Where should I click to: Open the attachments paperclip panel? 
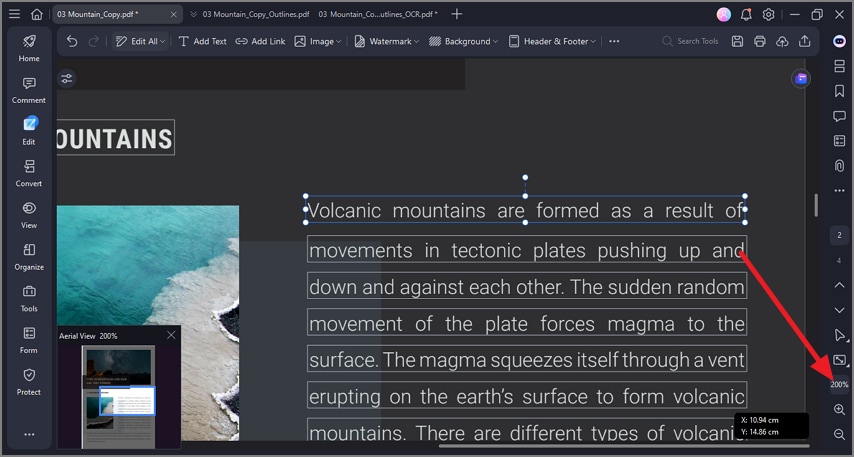(839, 166)
